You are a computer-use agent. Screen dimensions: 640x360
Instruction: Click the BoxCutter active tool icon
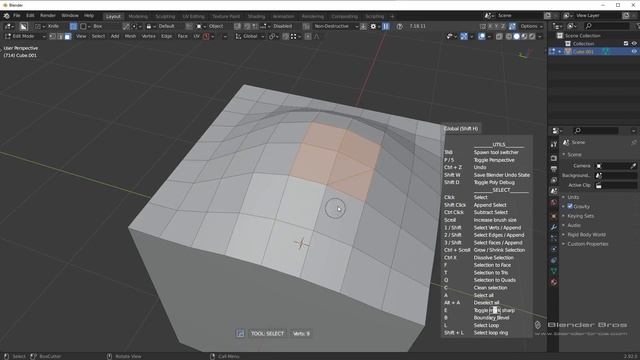coord(23,26)
